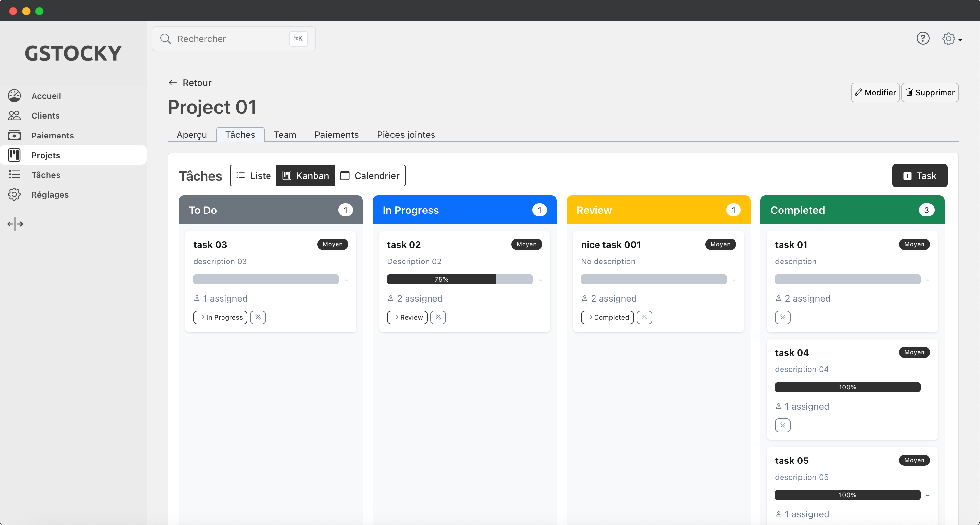Switch to the Team tab
Screen dimensions: 980x525
285,135
